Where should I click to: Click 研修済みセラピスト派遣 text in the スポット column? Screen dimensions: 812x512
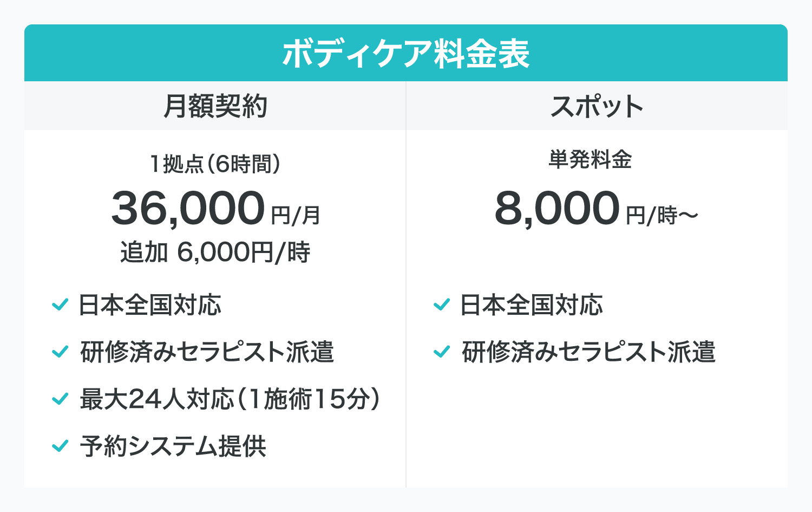[x=588, y=352]
